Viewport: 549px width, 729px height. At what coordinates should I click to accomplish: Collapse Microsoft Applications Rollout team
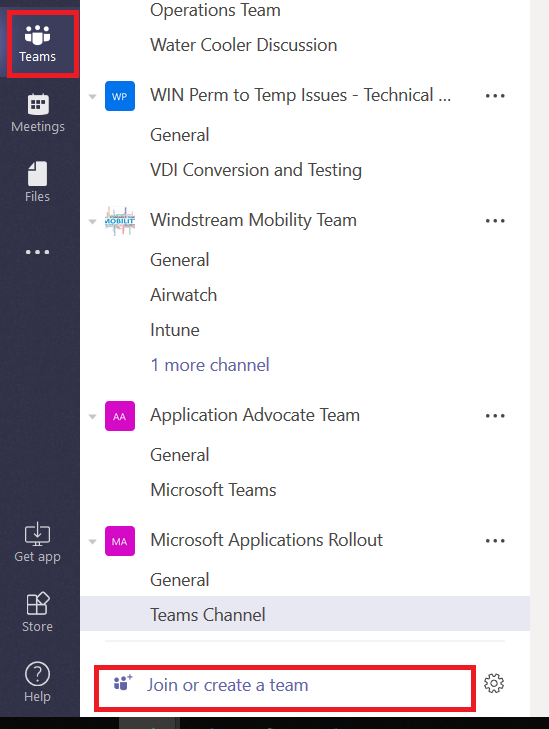[93, 542]
